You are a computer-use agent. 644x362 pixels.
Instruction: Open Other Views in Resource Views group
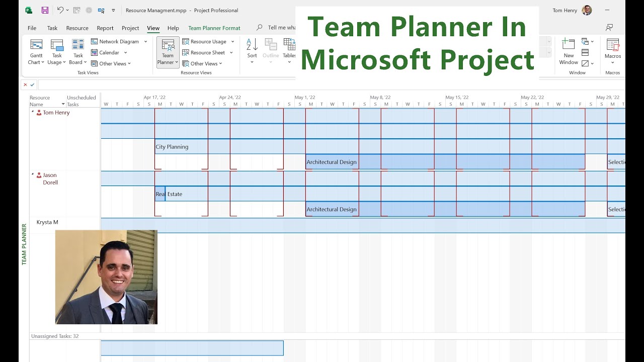[x=202, y=64]
